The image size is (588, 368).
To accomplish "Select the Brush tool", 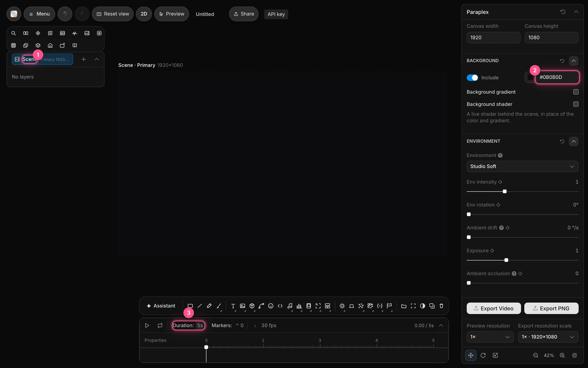I will (x=219, y=306).
